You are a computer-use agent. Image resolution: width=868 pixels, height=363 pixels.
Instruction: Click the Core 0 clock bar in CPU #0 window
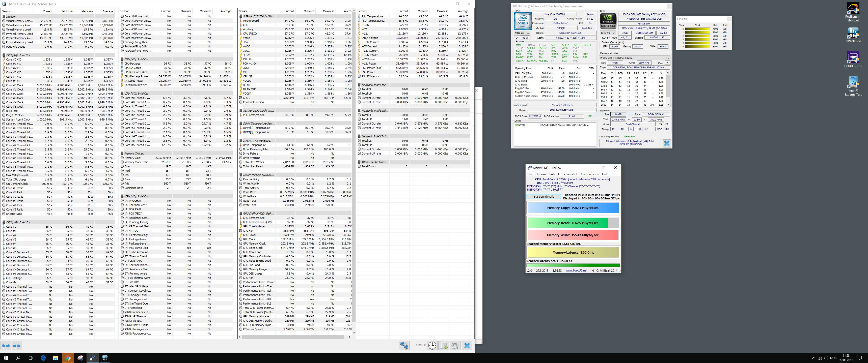coord(697,29)
